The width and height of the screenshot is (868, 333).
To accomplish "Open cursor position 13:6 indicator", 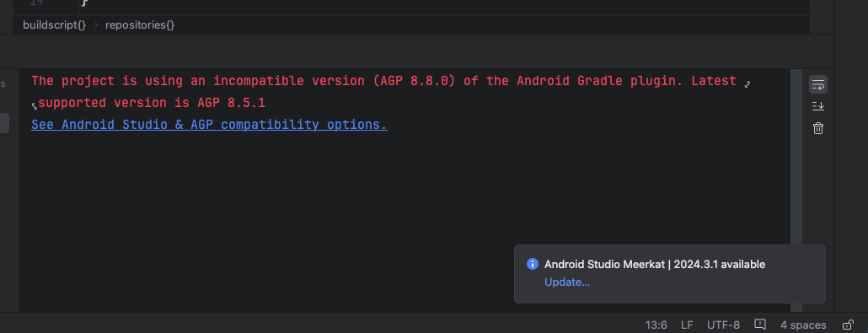I will point(656,325).
